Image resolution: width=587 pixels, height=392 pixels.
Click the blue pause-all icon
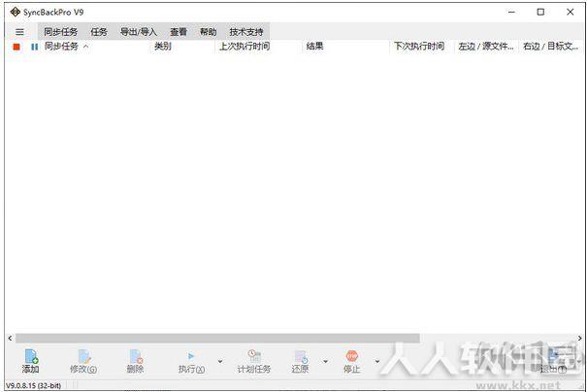coord(34,47)
